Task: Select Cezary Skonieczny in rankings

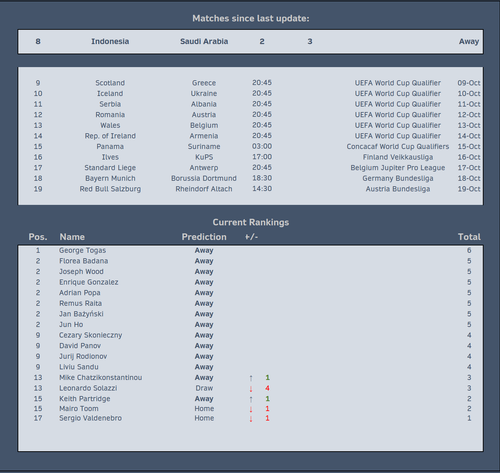Action: (x=90, y=335)
